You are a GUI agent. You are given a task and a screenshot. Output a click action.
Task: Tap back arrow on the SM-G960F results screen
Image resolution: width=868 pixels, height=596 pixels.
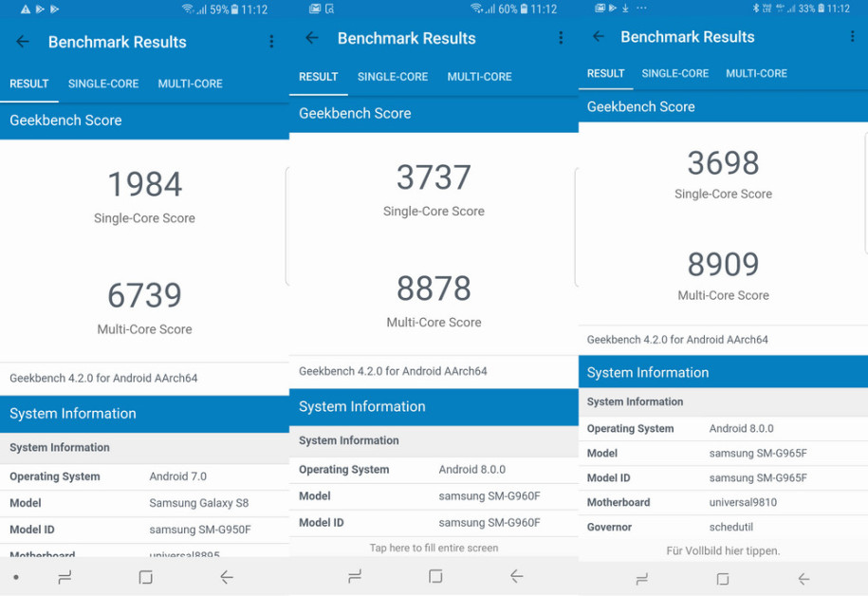(312, 38)
